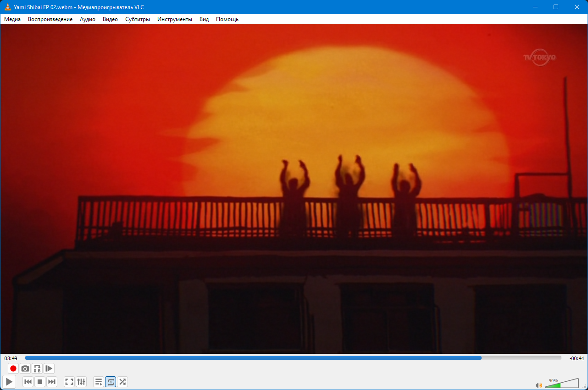
Task: Open the Субтитры menu
Action: (138, 19)
